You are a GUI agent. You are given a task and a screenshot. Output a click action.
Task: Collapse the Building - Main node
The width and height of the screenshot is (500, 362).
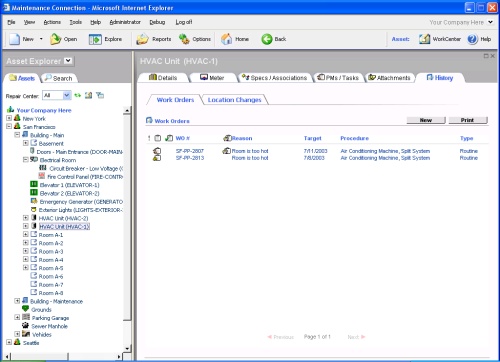pyautogui.click(x=17, y=135)
